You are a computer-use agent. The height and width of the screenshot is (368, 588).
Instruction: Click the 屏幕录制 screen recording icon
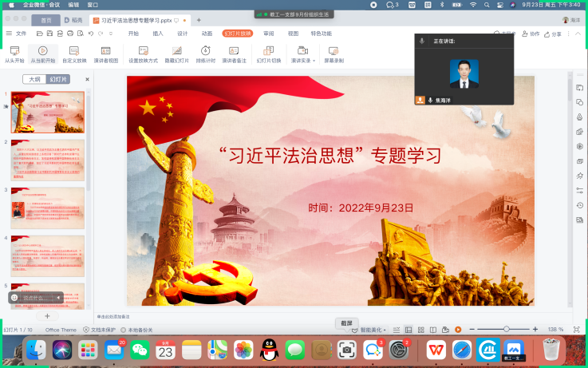[x=333, y=53]
